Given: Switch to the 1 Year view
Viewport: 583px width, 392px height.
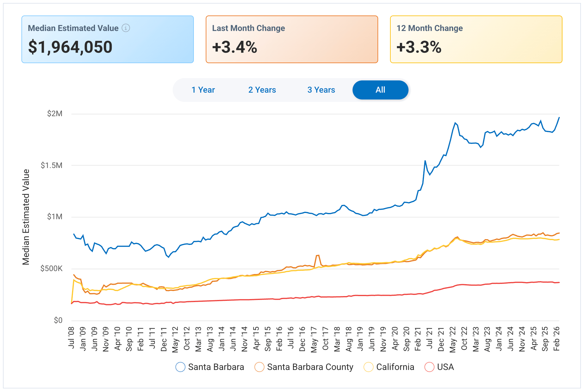Looking at the screenshot, I should (203, 90).
